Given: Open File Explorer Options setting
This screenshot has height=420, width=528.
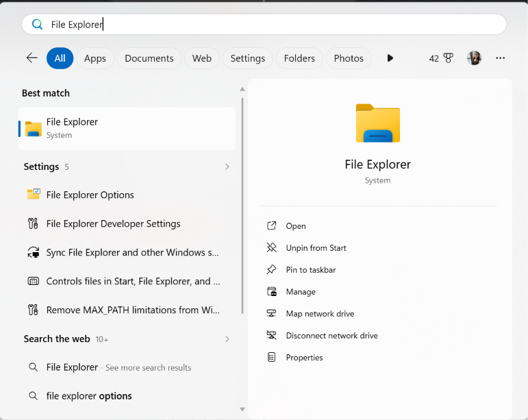Looking at the screenshot, I should 127,195.
